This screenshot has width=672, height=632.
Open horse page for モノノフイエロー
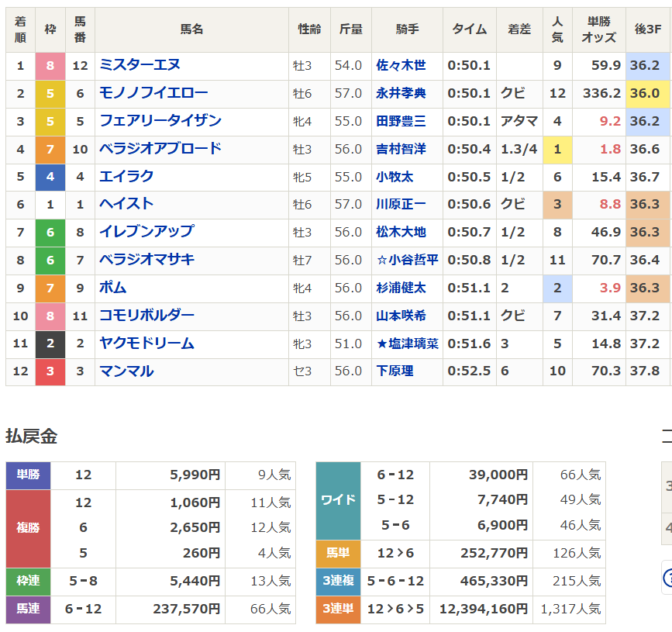tap(153, 92)
